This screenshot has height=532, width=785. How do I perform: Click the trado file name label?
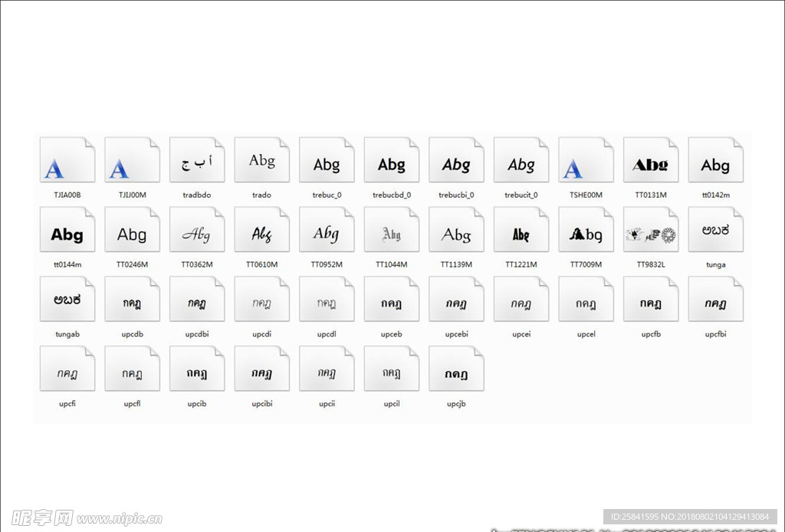(261, 195)
